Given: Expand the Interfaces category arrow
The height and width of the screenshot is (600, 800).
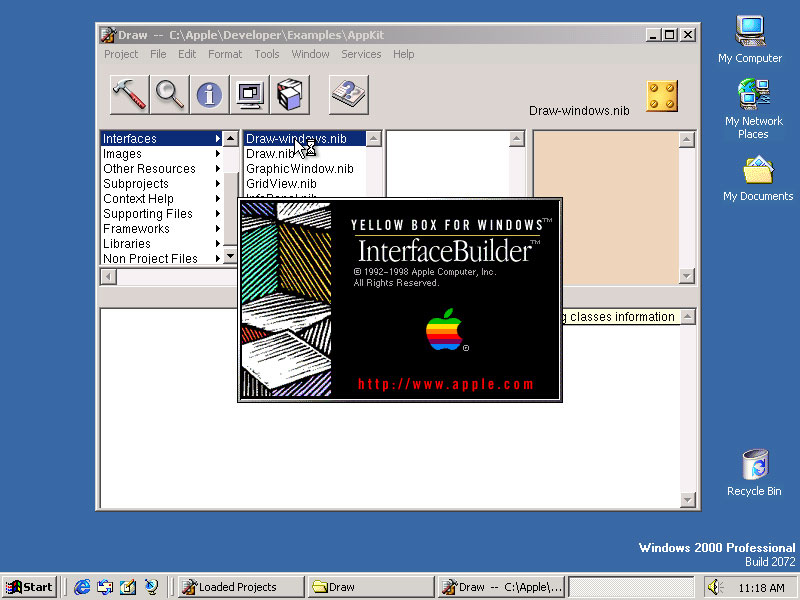Looking at the screenshot, I should coord(218,138).
